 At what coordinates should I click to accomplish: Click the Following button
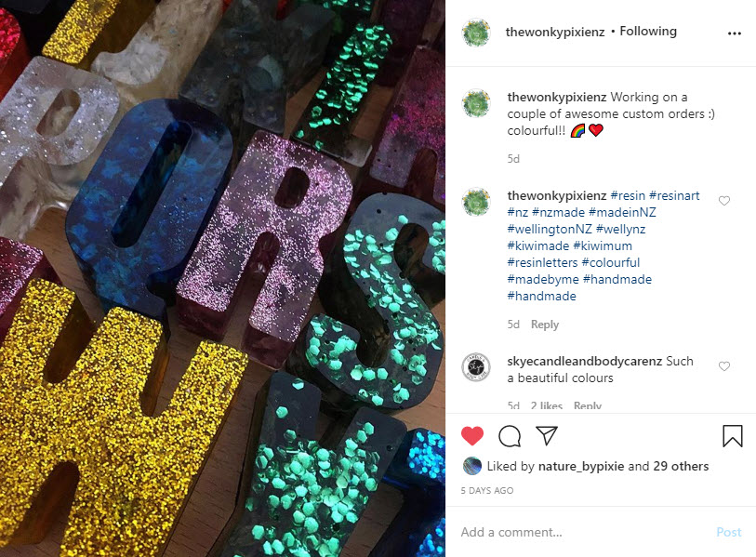click(648, 32)
